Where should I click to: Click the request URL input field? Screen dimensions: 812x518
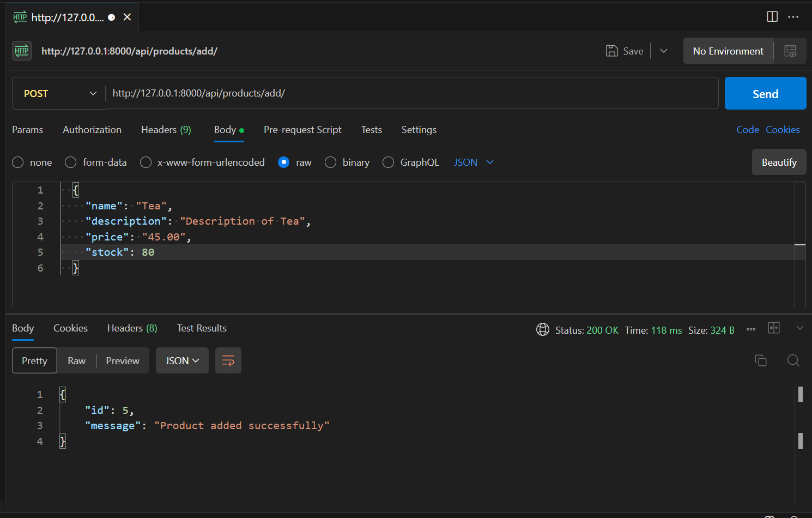(x=411, y=93)
